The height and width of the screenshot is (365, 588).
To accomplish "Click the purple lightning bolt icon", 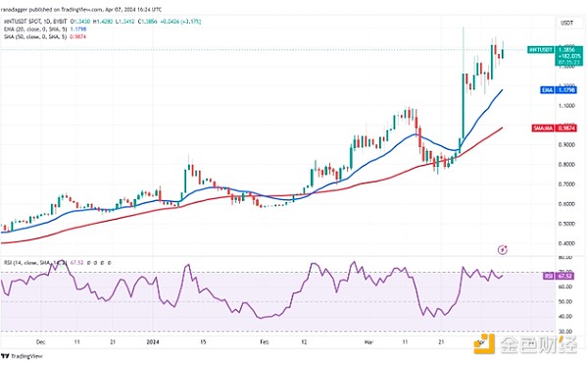I will (503, 250).
